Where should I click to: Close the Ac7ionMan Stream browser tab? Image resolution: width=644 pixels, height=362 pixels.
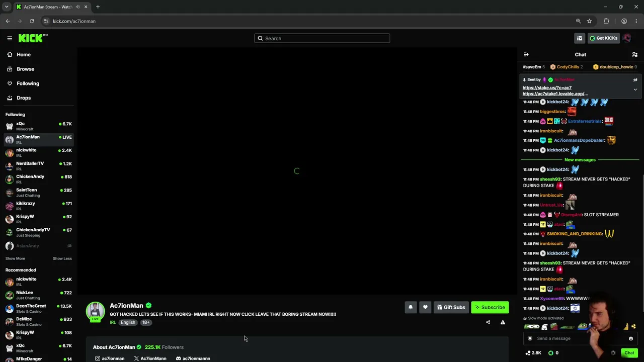click(86, 7)
